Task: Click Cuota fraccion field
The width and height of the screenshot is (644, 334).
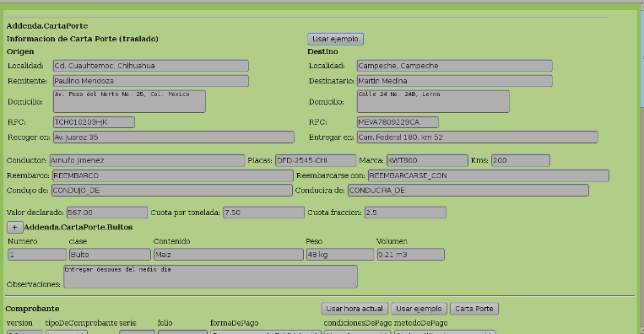Action: [x=405, y=213]
